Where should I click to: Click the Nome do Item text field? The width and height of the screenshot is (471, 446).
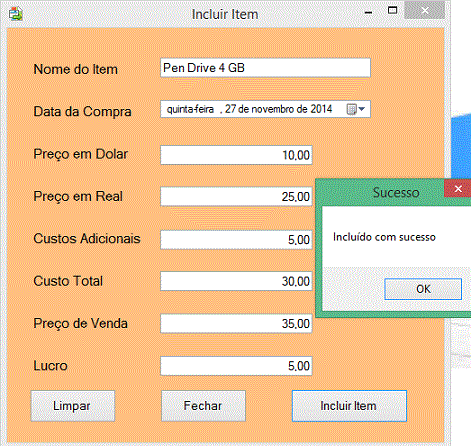click(265, 68)
